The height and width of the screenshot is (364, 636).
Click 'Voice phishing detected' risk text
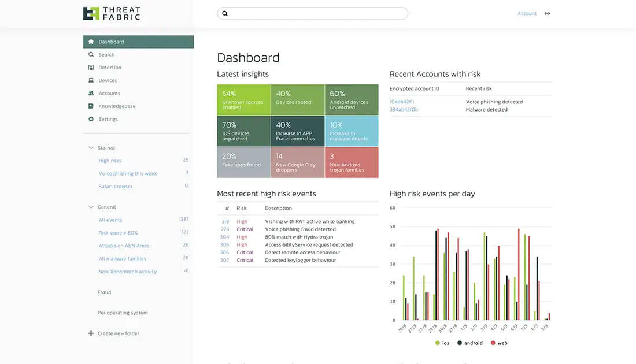(x=494, y=102)
